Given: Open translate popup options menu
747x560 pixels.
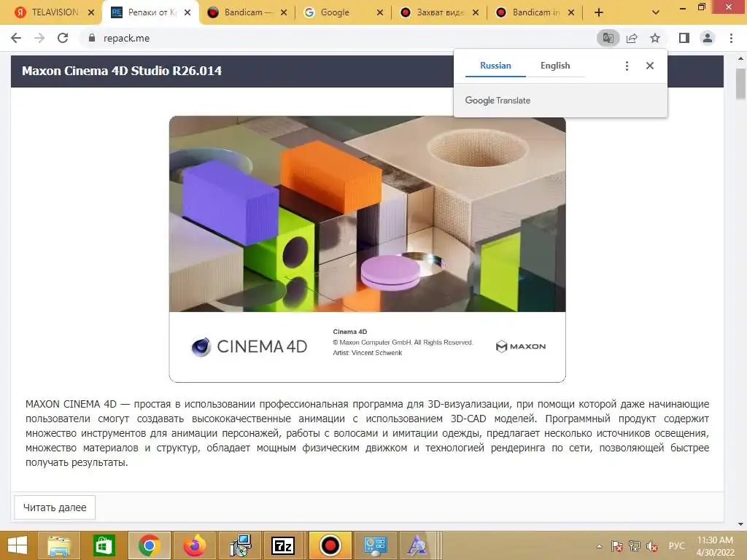Looking at the screenshot, I should click(627, 66).
